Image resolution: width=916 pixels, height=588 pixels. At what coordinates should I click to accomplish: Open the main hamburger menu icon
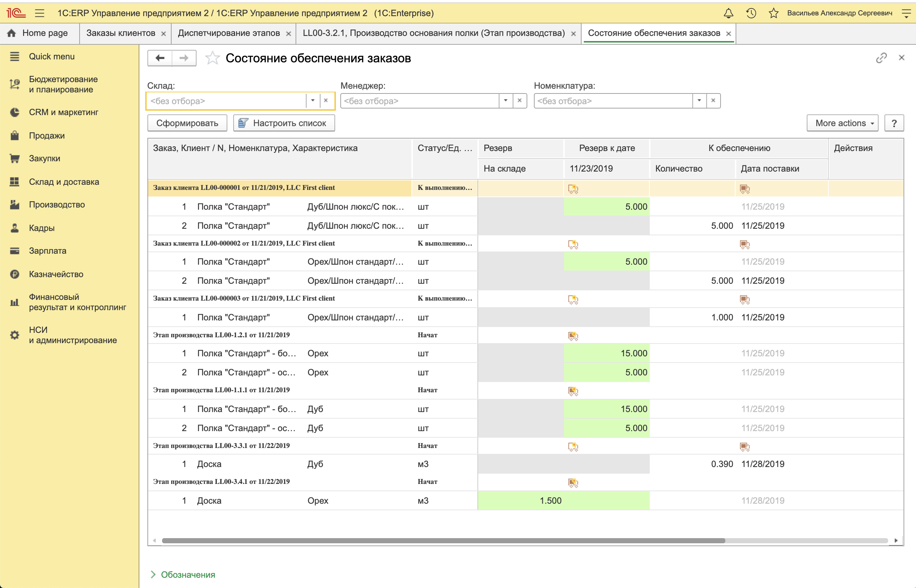pos(40,13)
